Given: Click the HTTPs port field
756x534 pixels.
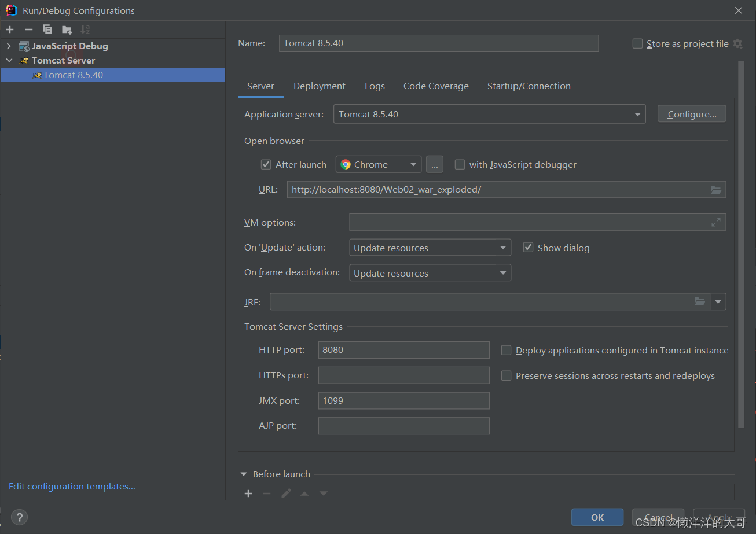Looking at the screenshot, I should 403,375.
